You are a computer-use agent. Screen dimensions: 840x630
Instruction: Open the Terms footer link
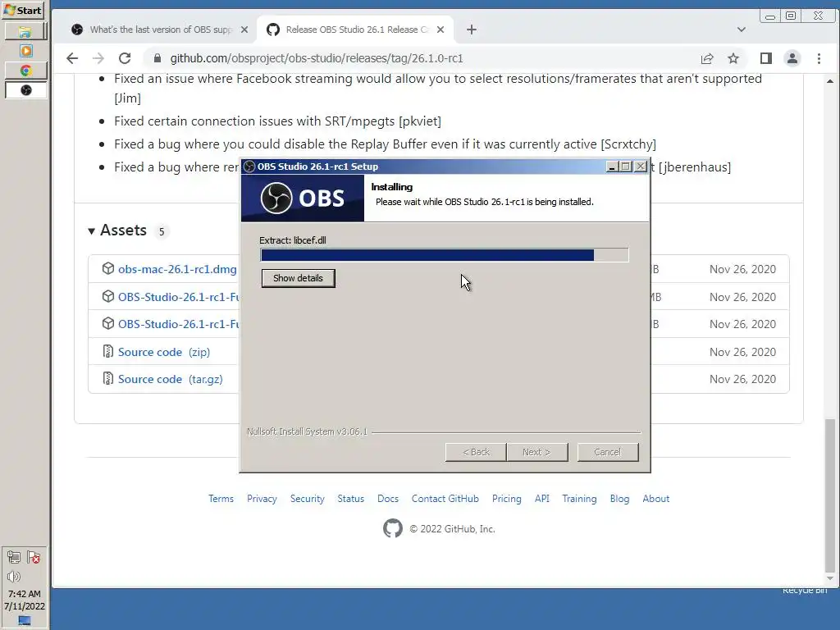click(x=221, y=499)
